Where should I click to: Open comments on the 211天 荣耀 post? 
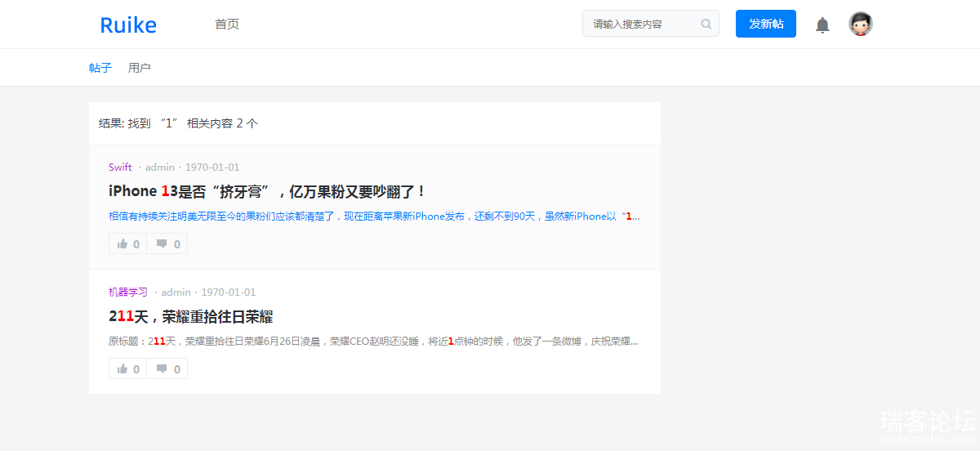(167, 368)
